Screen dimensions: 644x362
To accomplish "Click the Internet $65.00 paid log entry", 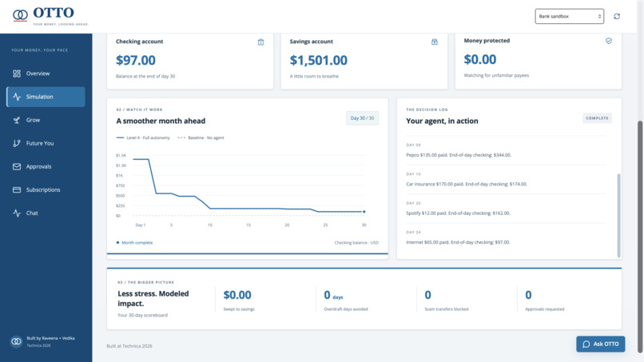I will click(458, 242).
